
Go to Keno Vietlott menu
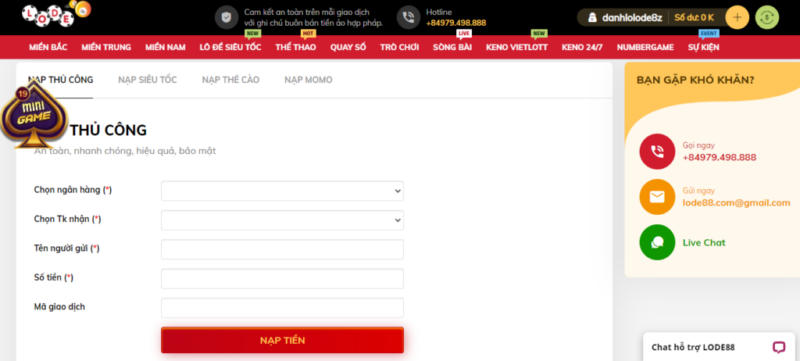[516, 47]
